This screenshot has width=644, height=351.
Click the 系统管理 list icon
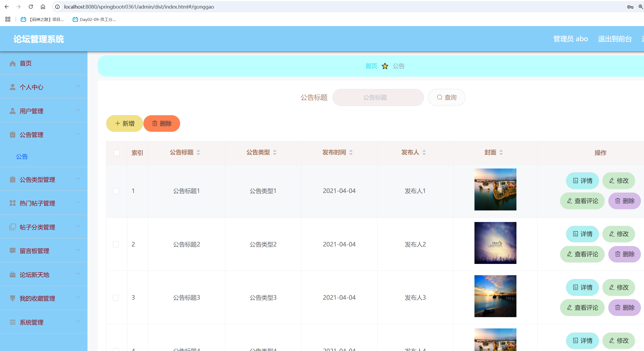click(x=12, y=322)
